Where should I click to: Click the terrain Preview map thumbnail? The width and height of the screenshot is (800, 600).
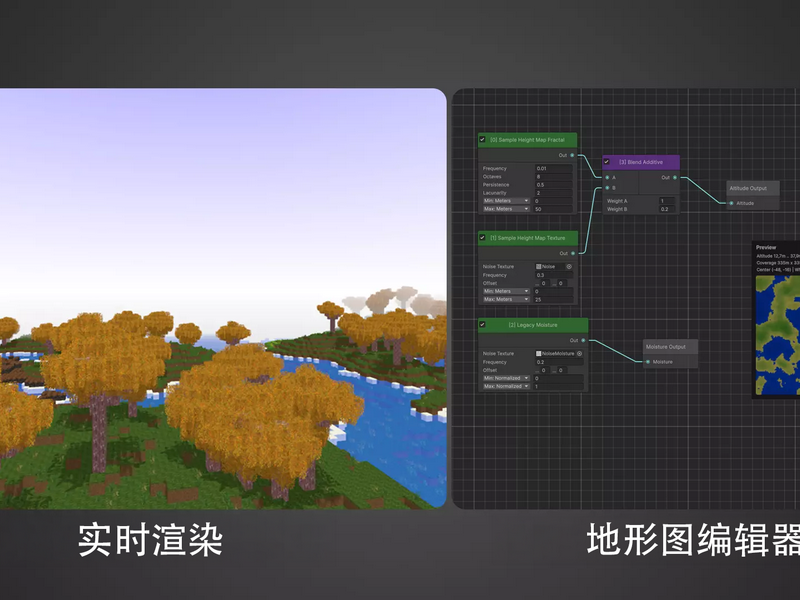point(778,335)
